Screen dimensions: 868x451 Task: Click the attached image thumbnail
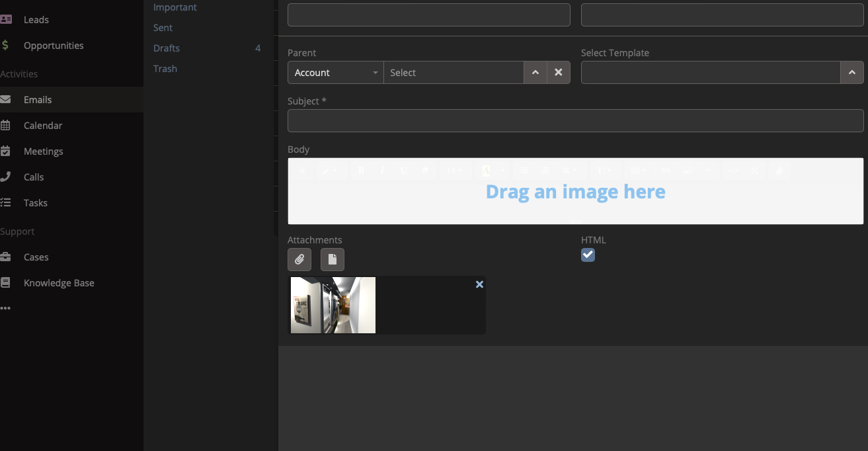333,305
